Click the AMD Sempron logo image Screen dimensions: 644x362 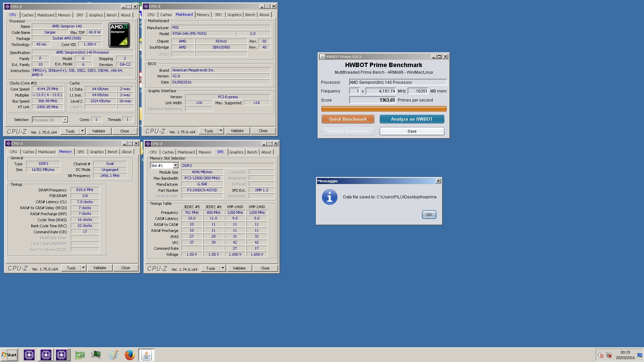pos(119,35)
